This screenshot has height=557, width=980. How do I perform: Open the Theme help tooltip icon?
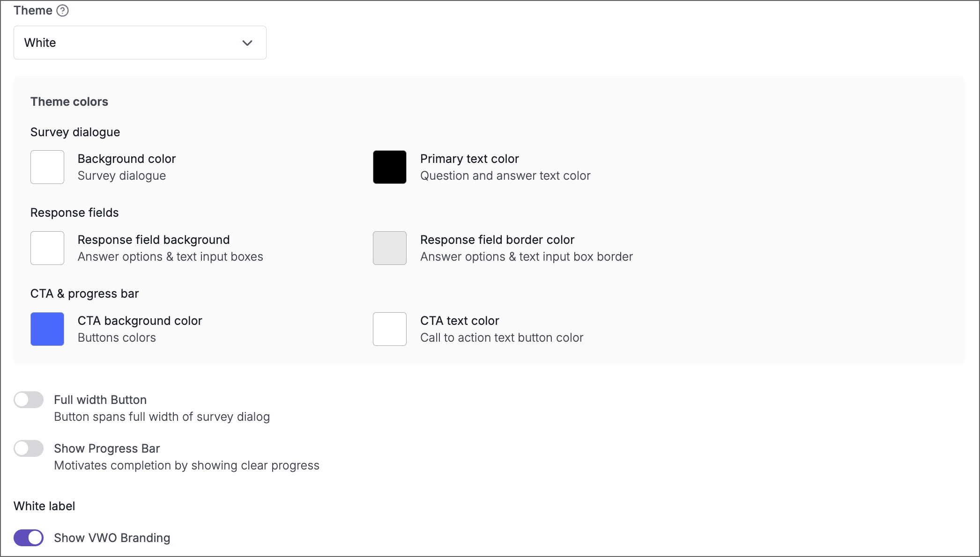62,10
